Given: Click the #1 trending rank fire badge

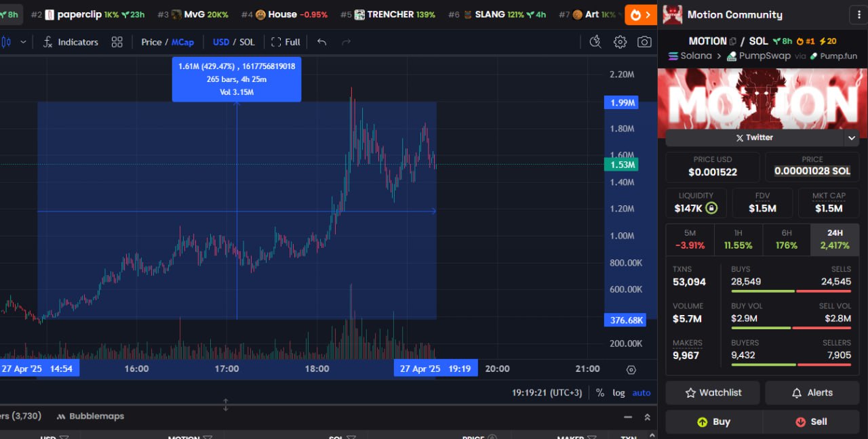Looking at the screenshot, I should pyautogui.click(x=806, y=41).
